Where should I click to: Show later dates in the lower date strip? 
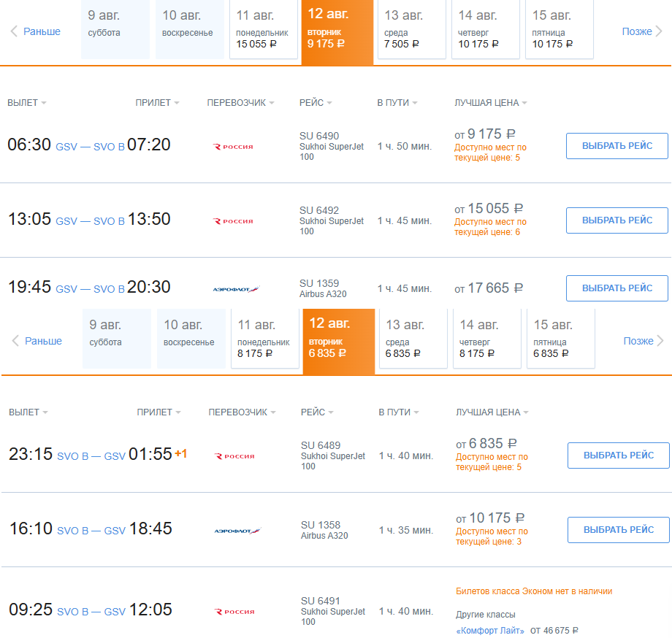[644, 341]
